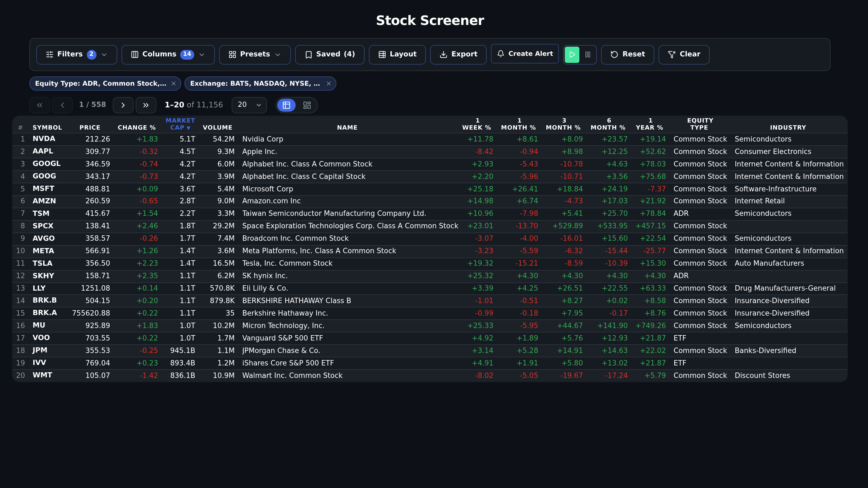This screenshot has height=488, width=868.
Task: Expand the Presets menu
Action: coord(255,54)
